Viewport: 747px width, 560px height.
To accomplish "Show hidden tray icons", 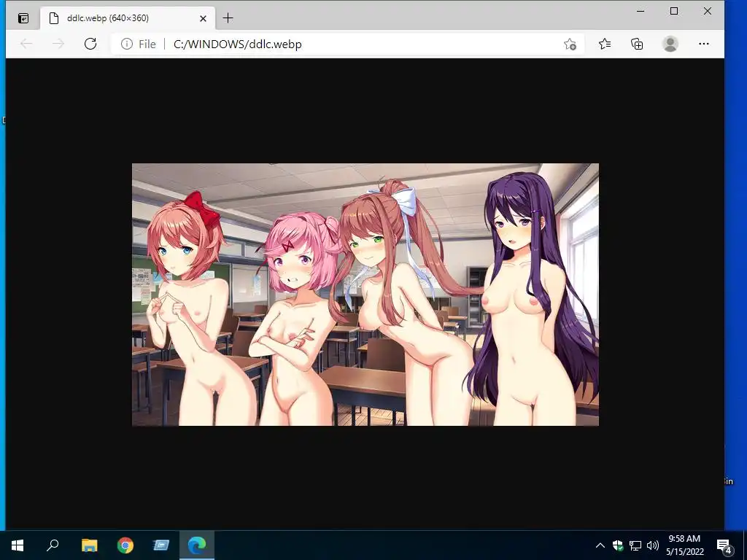I will 600,545.
